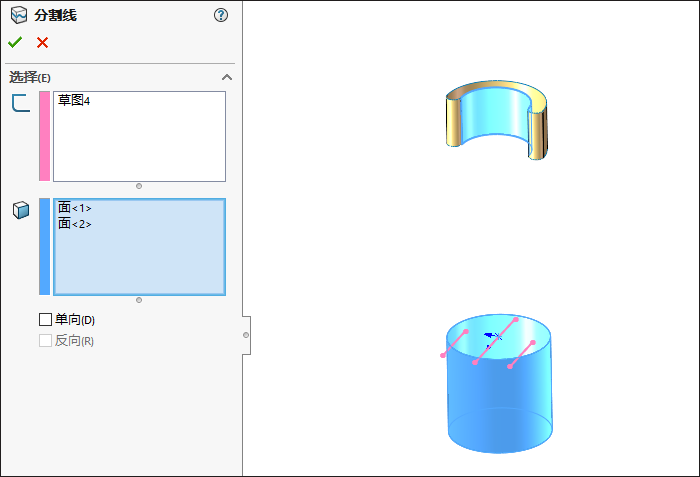
Task: Click handle under the sketch list box
Action: coord(139,186)
